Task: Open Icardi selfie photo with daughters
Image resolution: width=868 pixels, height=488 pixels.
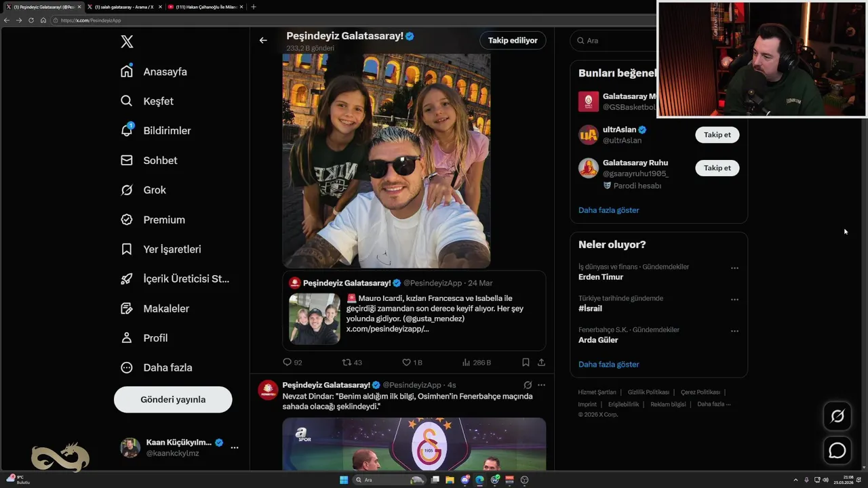Action: [387, 161]
